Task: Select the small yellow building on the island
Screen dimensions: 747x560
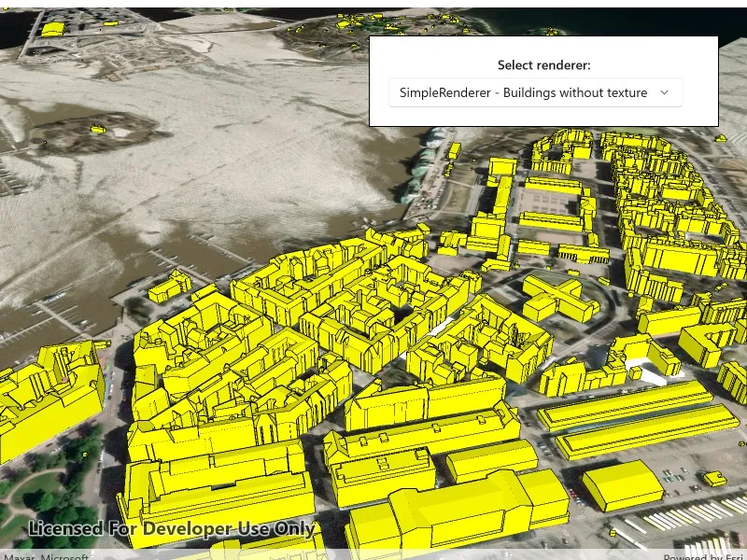Action: point(98,129)
